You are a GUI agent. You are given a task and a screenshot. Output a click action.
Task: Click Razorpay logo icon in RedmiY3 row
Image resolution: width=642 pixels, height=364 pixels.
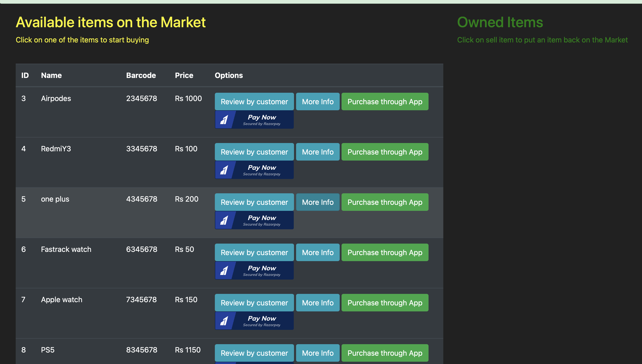224,170
